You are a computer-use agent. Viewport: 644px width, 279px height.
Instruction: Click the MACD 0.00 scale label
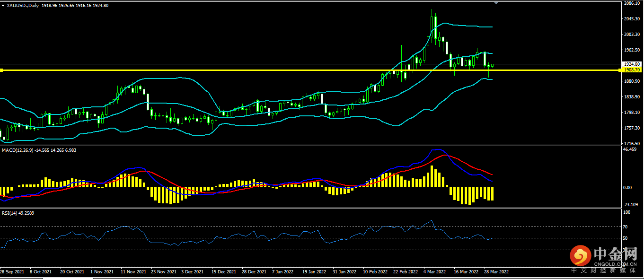(628, 188)
